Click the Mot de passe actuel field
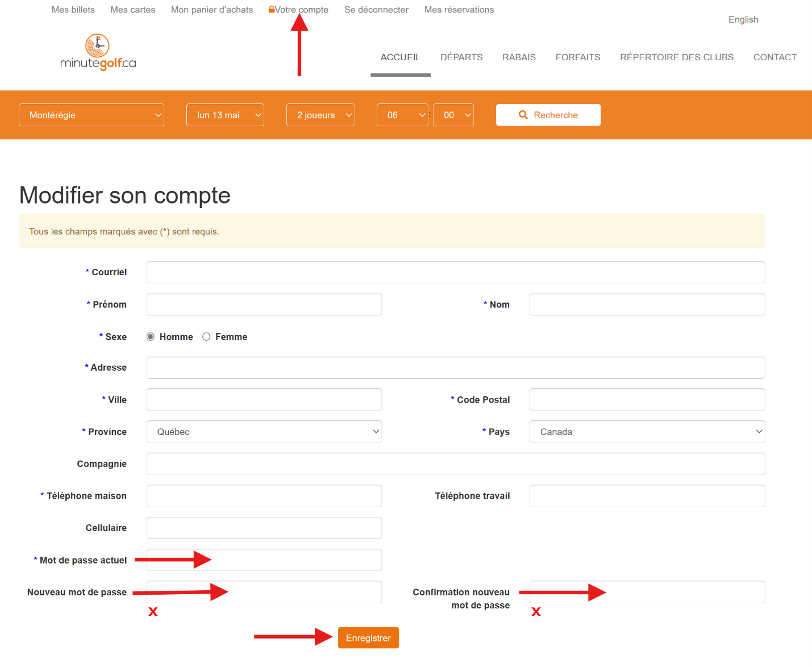This screenshot has height=667, width=812. [264, 560]
